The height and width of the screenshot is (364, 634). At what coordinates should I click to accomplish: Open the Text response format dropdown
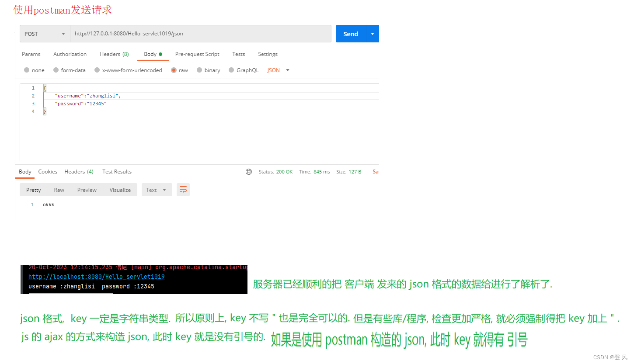click(157, 190)
